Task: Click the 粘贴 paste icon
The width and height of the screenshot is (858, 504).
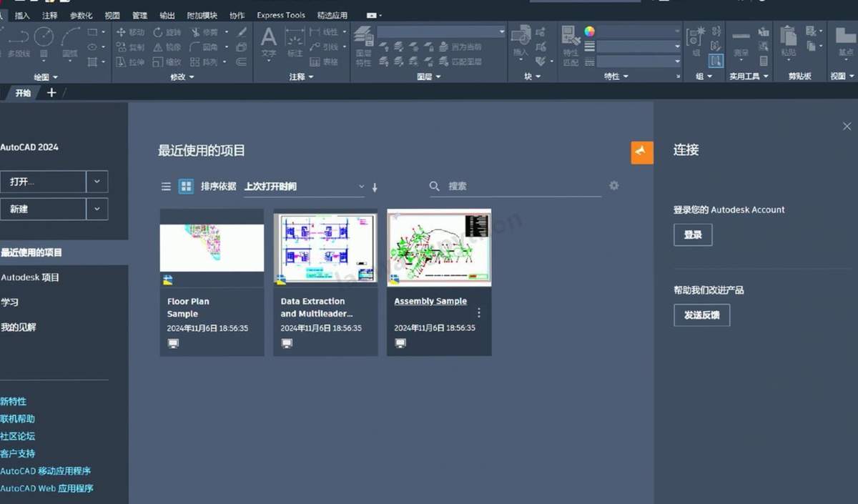Action: tap(788, 41)
